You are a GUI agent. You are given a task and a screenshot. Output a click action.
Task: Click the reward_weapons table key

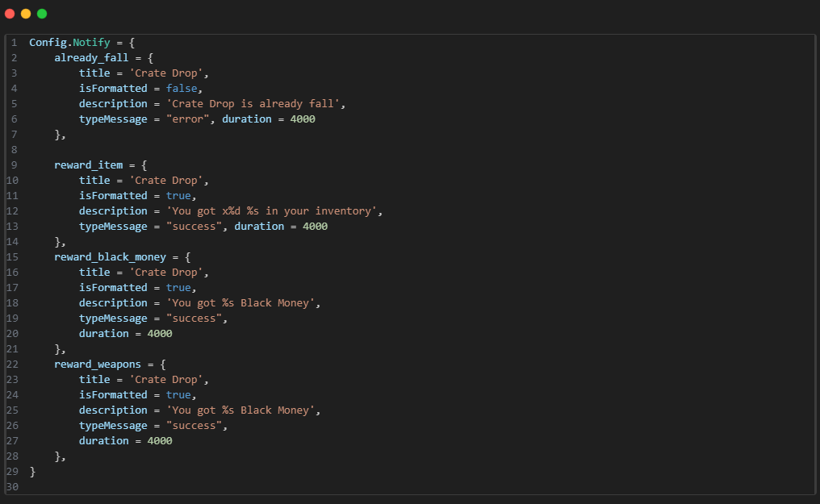(x=98, y=364)
